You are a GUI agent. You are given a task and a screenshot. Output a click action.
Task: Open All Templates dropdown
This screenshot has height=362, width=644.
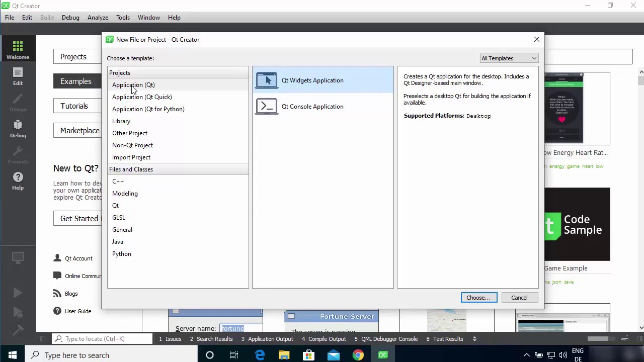point(509,58)
